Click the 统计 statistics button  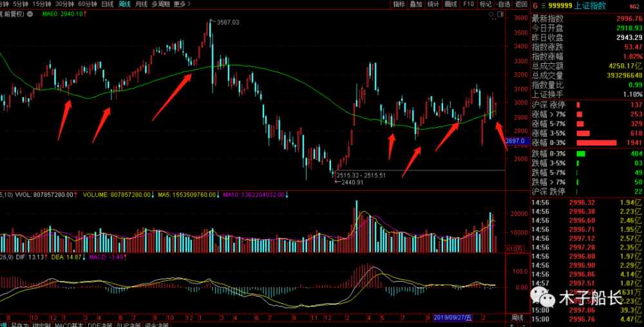(433, 4)
